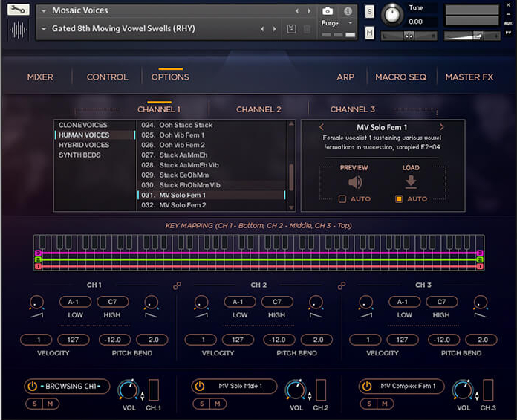Toggle power for MV Complex Fem 1

pyautogui.click(x=367, y=386)
